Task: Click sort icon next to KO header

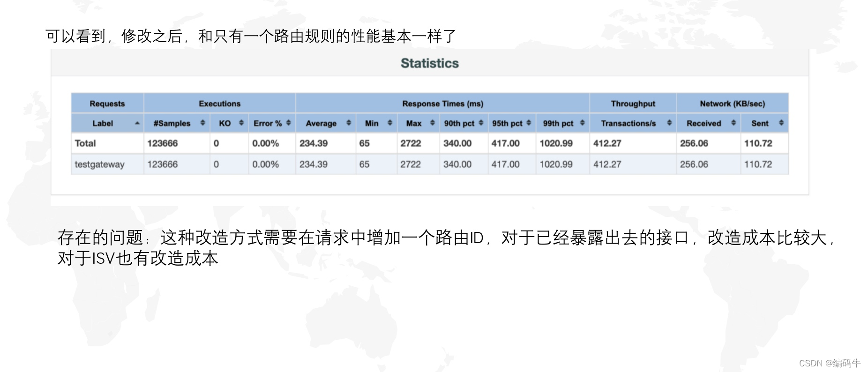Action: coord(241,123)
